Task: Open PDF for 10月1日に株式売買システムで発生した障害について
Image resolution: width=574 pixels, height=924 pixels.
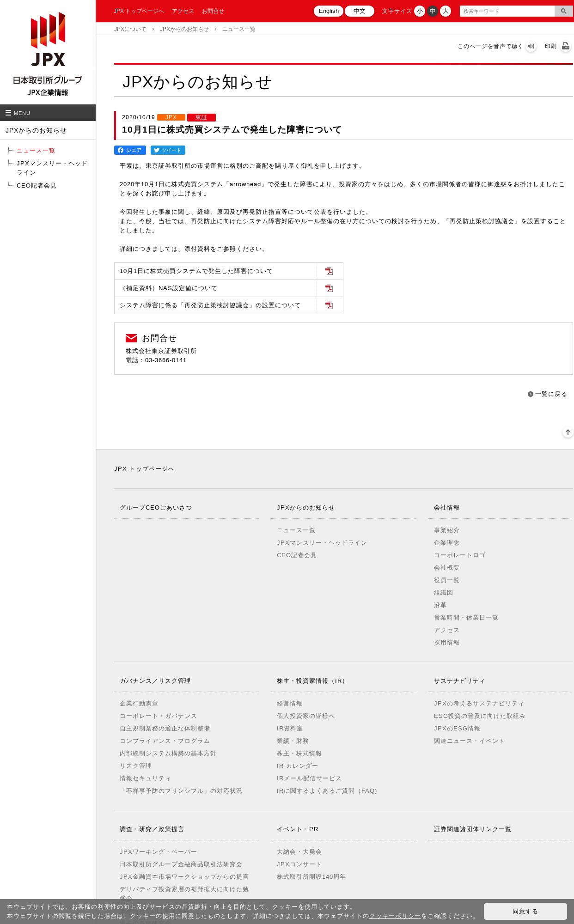Action: pos(329,271)
